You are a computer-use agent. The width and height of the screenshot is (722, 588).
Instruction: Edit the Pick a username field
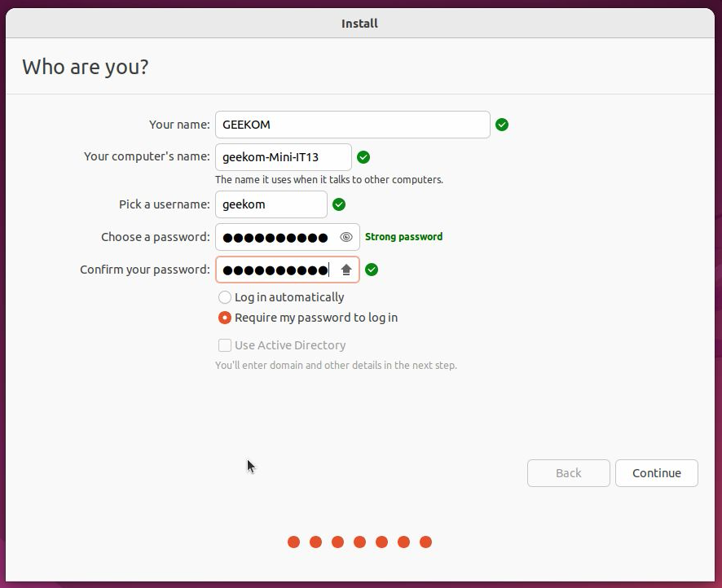click(x=271, y=204)
